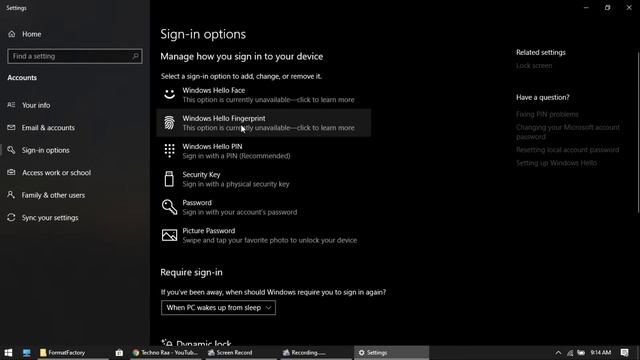
Task: Click the network icon in system tray
Action: 570,353
